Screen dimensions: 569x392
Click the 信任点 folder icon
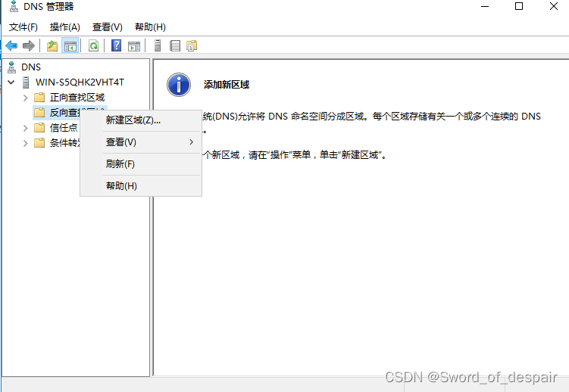(x=39, y=128)
